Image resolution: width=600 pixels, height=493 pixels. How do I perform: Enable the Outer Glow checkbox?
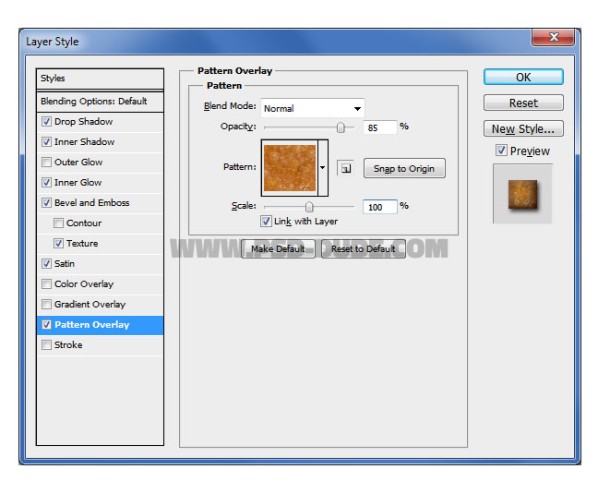46,162
